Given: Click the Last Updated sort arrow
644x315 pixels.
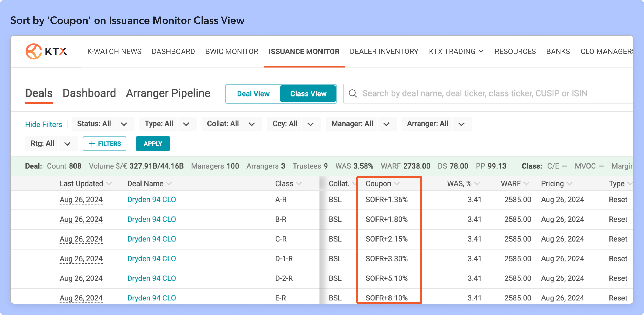Looking at the screenshot, I should point(109,184).
